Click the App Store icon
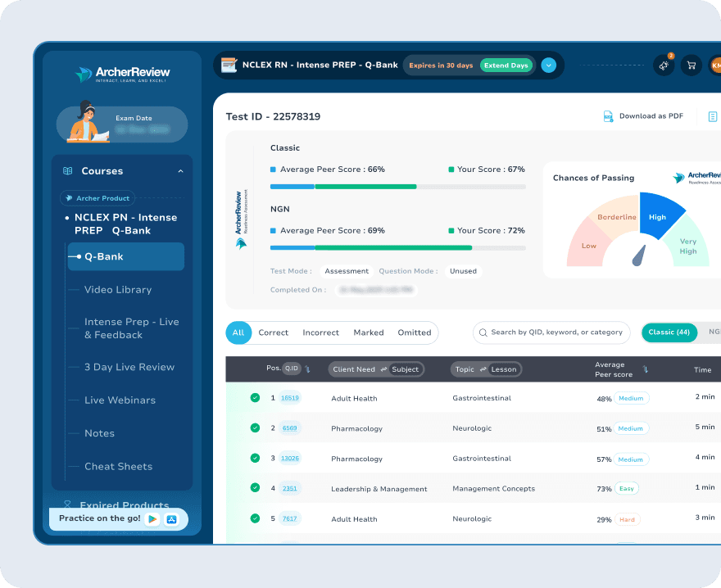Image resolution: width=721 pixels, height=588 pixels. click(x=172, y=519)
